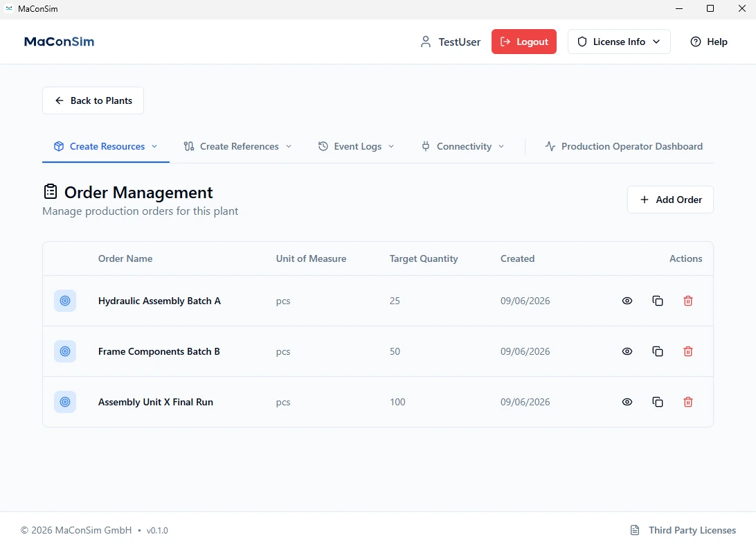Click target quantity 25
This screenshot has height=546, width=756.
[395, 301]
